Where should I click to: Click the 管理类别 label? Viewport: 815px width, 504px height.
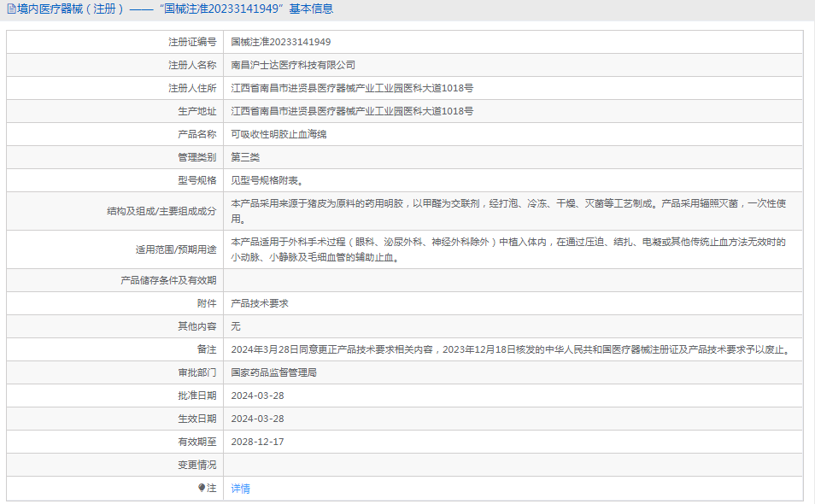pyautogui.click(x=197, y=157)
